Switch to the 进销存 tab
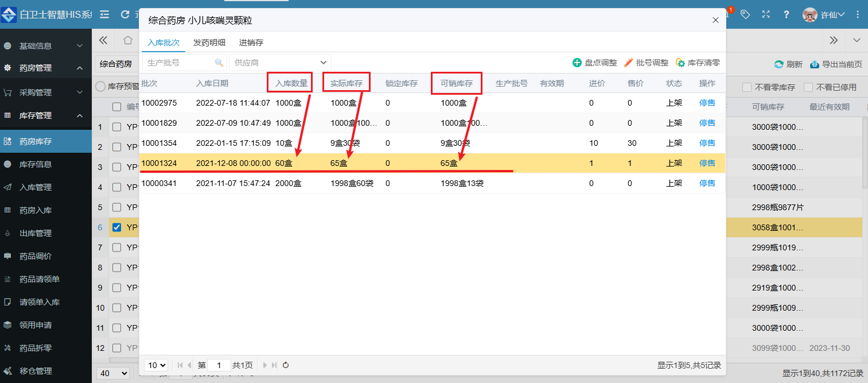Viewport: 868px width, 383px height. [251, 42]
